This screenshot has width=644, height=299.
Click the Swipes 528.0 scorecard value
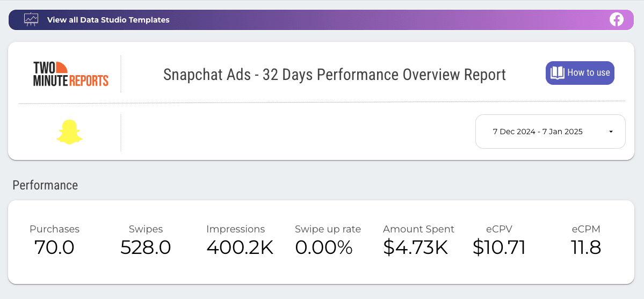click(146, 247)
